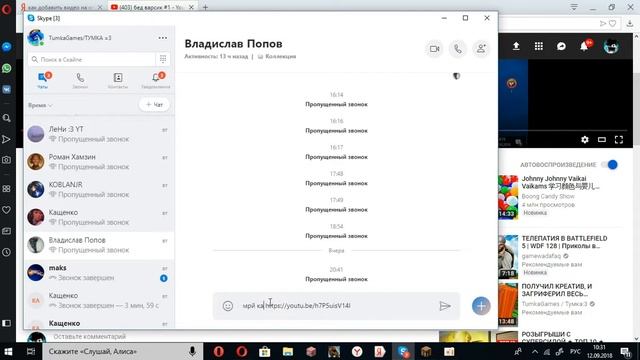Screen dimensions: 640x360
Task: Open YouTube notifications bell
Action: 584,46
